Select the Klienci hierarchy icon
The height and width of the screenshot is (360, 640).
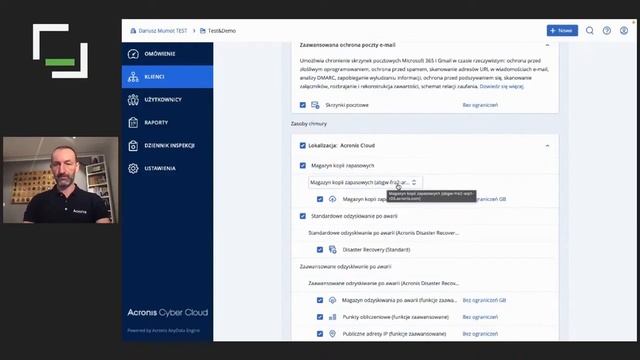(133, 77)
